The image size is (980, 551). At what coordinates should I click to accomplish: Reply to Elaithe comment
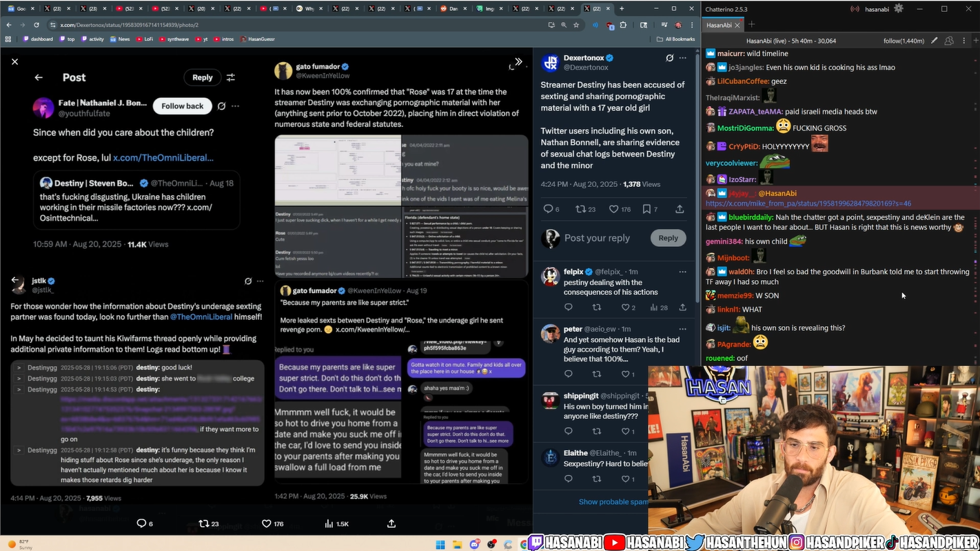pyautogui.click(x=569, y=479)
